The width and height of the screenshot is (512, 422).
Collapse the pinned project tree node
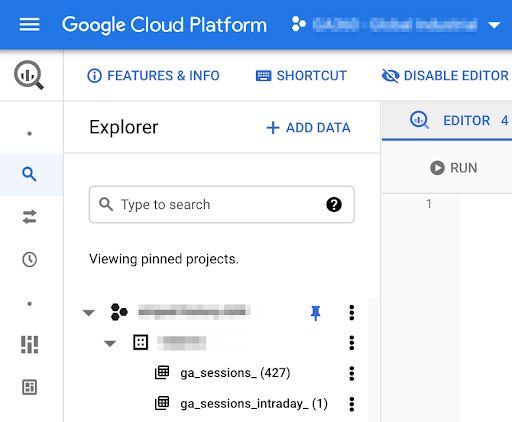89,313
